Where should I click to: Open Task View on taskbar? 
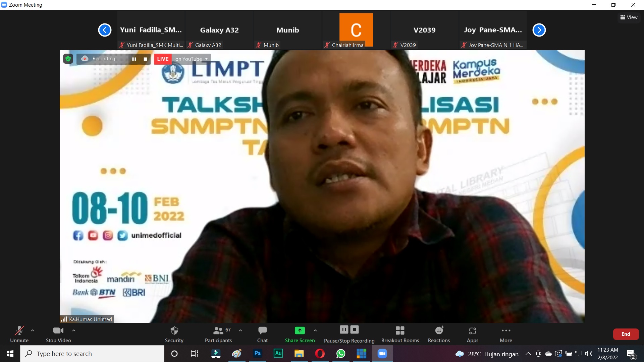(195, 354)
